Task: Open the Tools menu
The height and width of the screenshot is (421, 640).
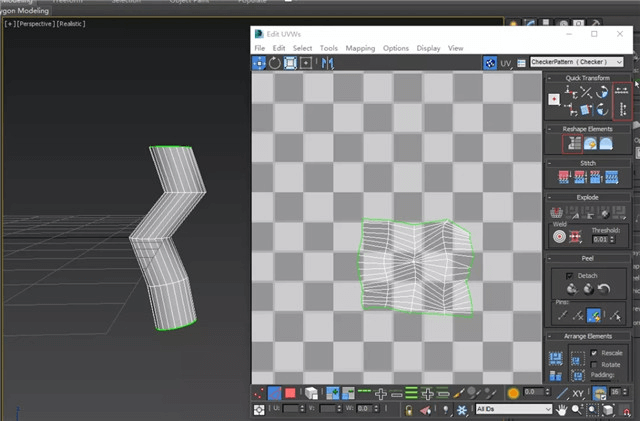Action: click(x=328, y=48)
